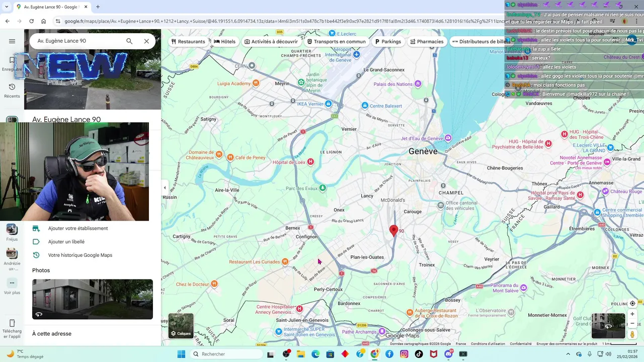
Task: Click the Av. Eugène Lance 90 heading
Action: [66, 119]
